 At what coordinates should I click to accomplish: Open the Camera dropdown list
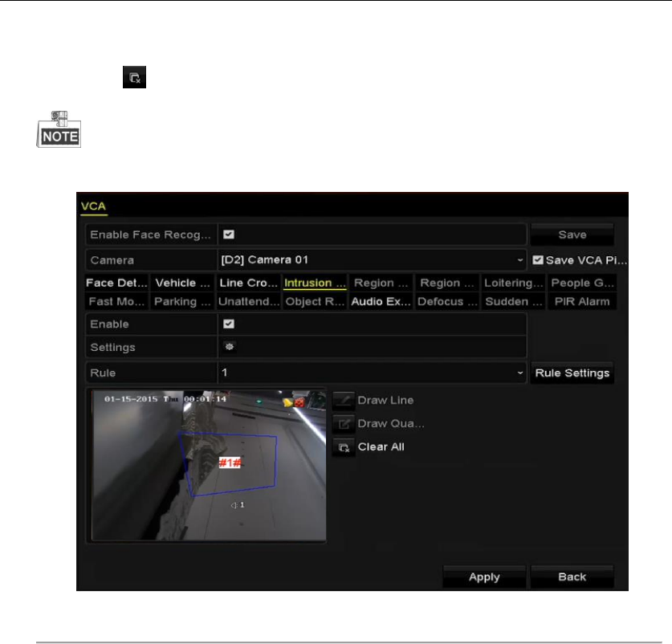(372, 260)
